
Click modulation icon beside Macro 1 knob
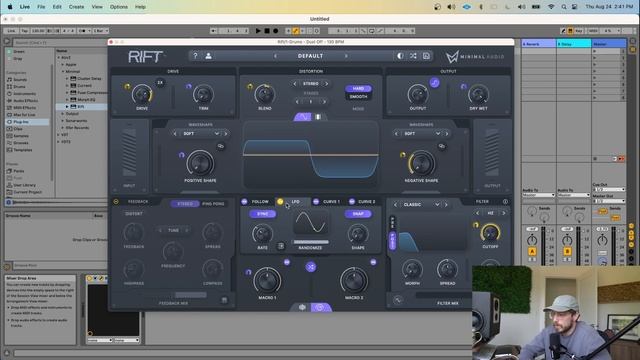click(x=248, y=272)
